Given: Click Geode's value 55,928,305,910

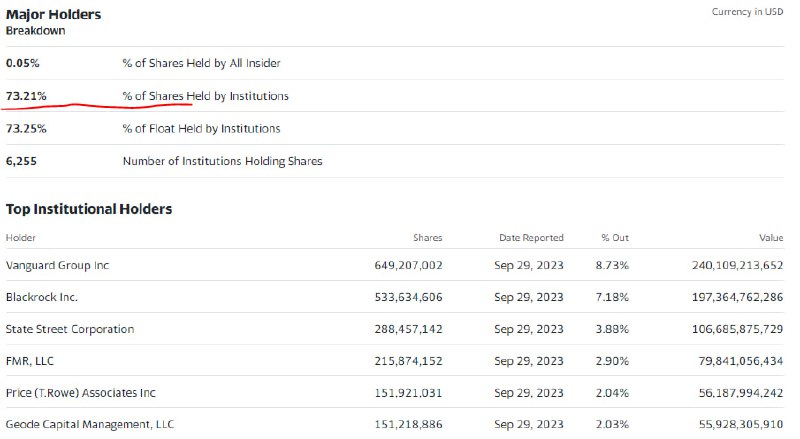Looking at the screenshot, I should pos(741,425).
